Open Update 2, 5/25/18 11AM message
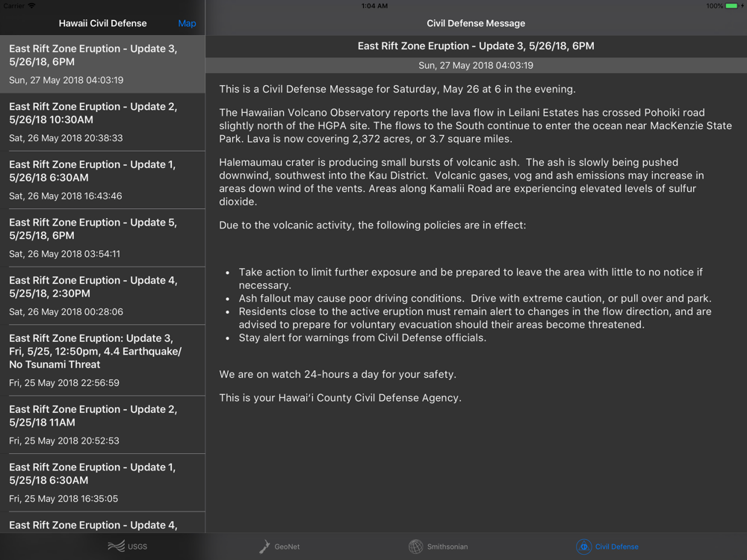 [102, 425]
